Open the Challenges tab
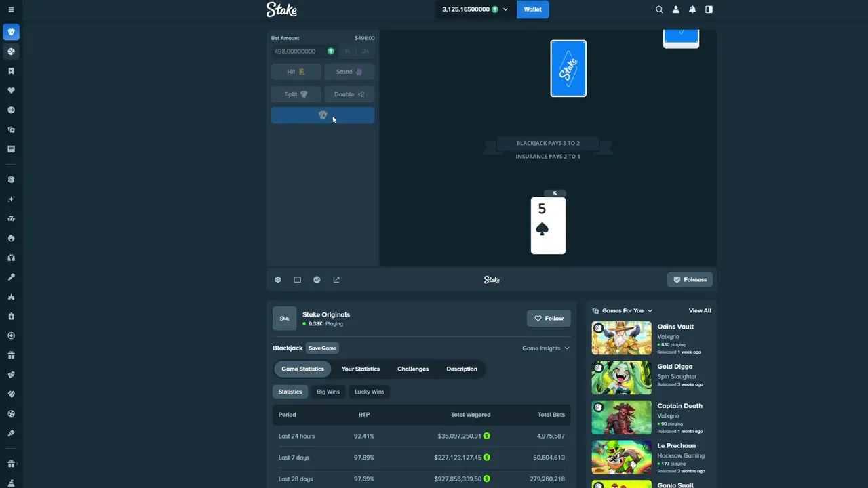The width and height of the screenshot is (868, 488). click(413, 369)
